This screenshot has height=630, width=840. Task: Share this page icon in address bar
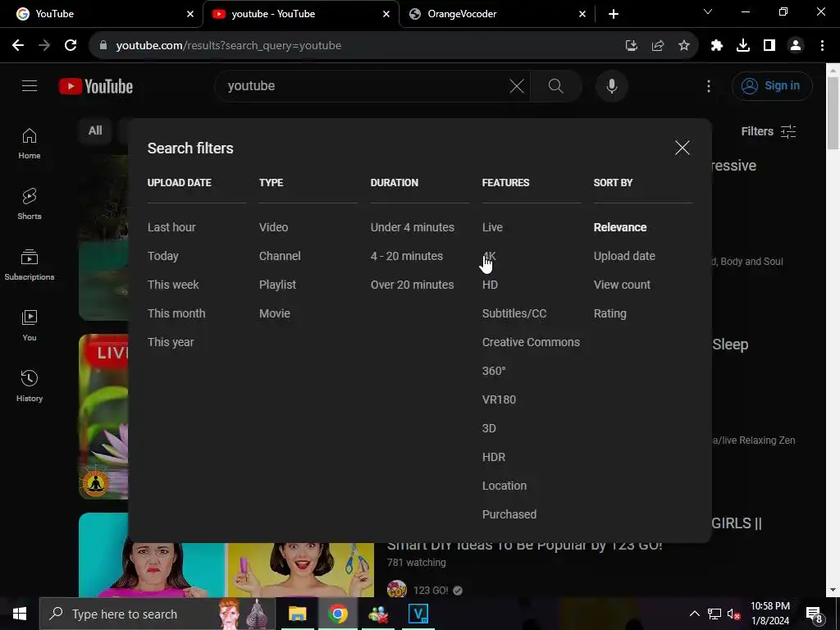click(657, 46)
